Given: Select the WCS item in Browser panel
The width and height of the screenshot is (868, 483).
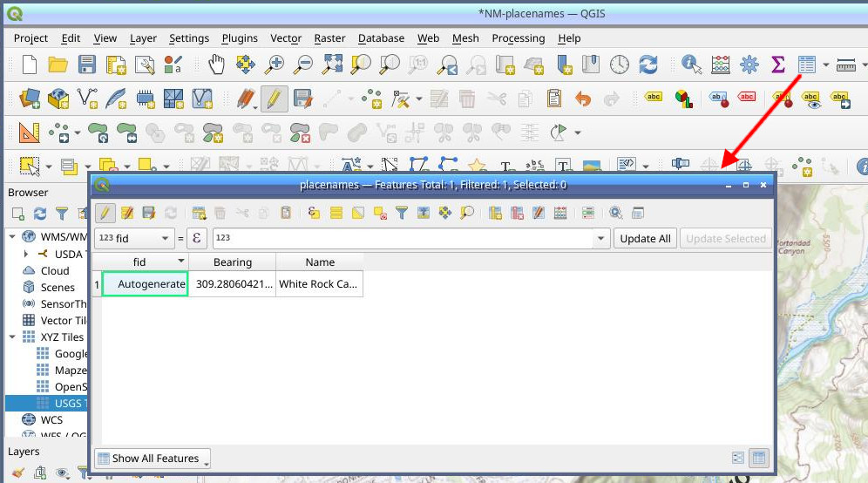Looking at the screenshot, I should [51, 419].
